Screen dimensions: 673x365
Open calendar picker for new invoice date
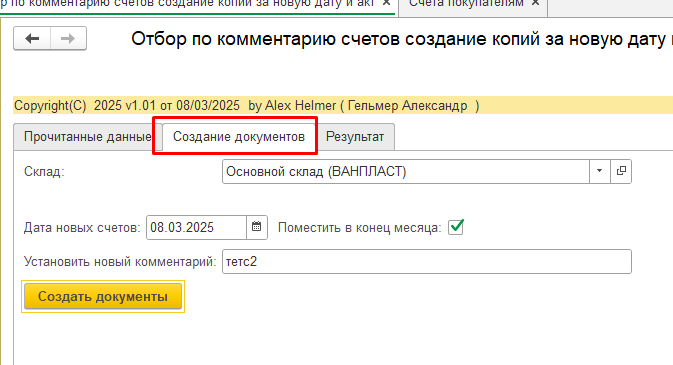click(x=257, y=227)
